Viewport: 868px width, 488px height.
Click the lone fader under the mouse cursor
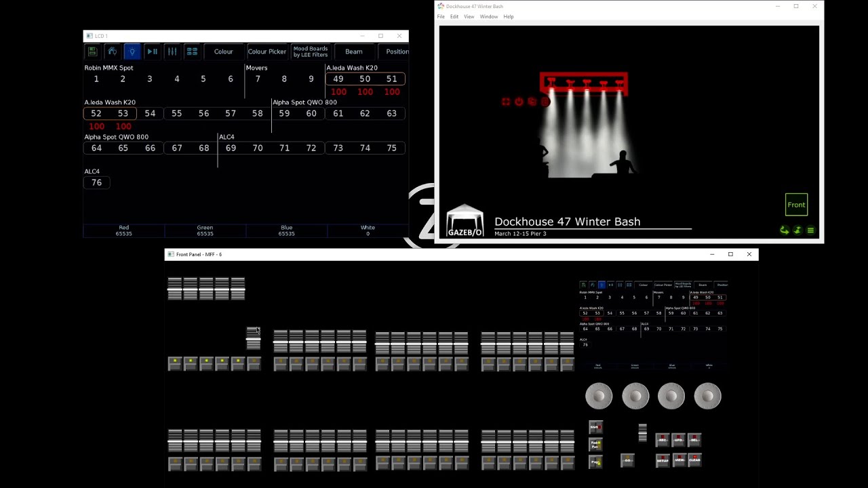pyautogui.click(x=253, y=338)
